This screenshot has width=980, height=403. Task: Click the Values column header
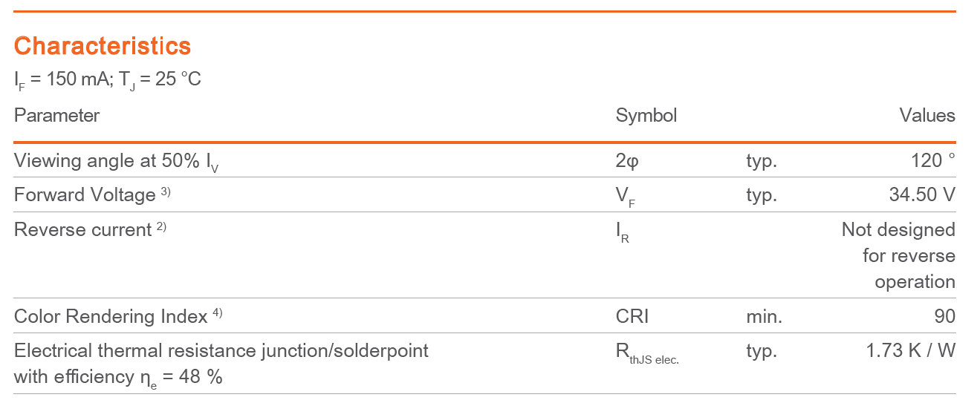click(x=927, y=115)
